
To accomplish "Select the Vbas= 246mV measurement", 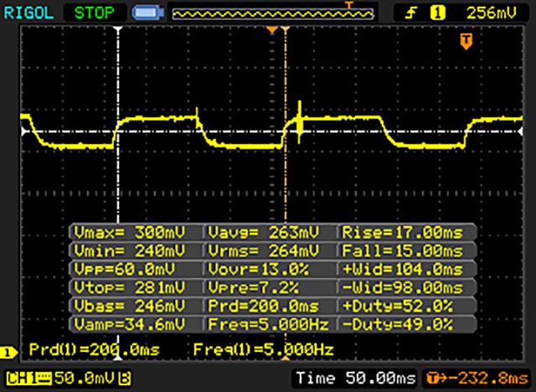I will (130, 306).
